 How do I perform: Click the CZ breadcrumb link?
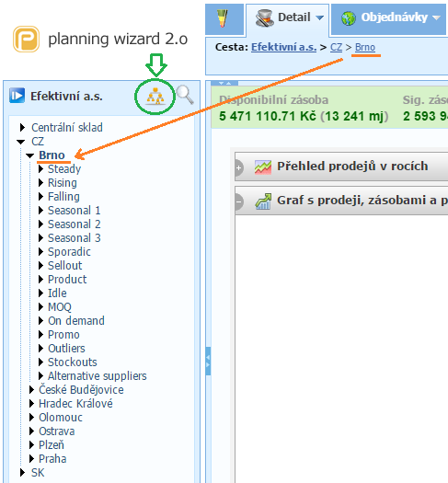[x=336, y=47]
